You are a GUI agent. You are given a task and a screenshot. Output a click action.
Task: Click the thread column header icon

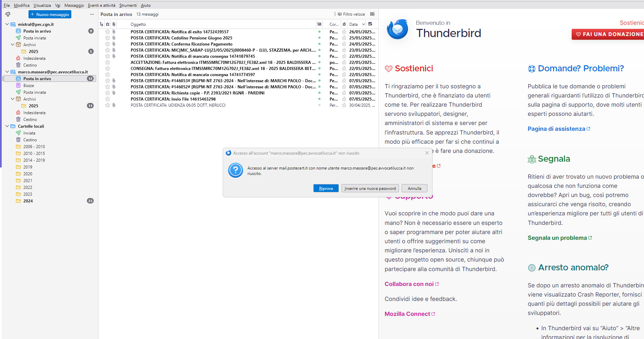(x=102, y=24)
